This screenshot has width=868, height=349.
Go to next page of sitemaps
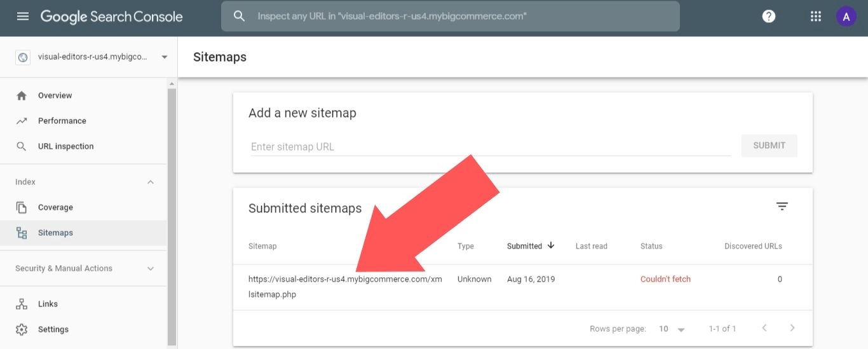(x=792, y=328)
